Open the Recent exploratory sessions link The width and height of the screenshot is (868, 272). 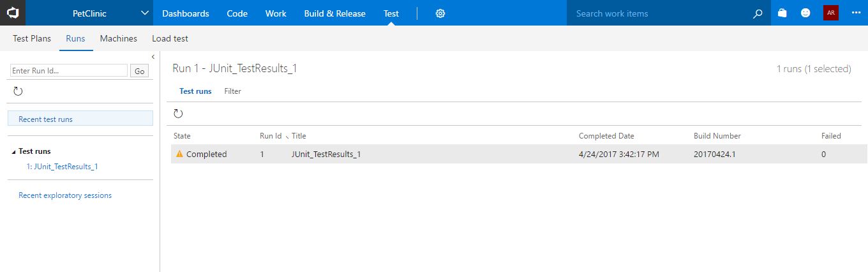coord(65,195)
